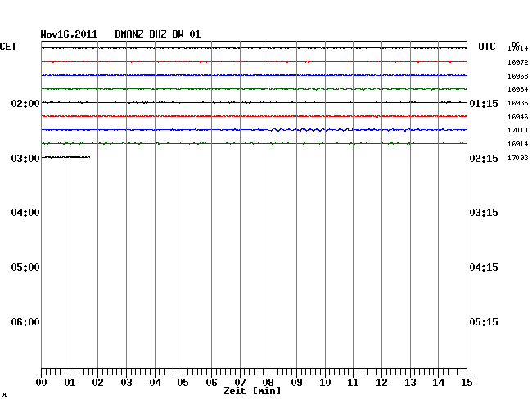
Task: Click the 02:15 UTC time label
Action: tap(484, 159)
